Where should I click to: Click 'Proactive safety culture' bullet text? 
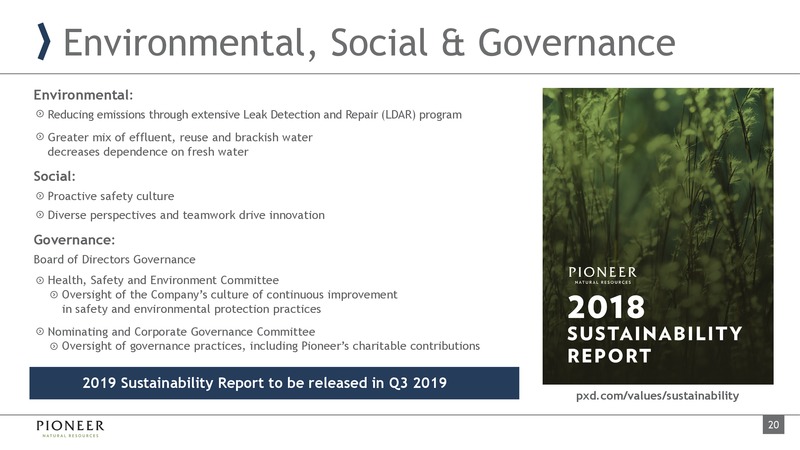point(111,196)
